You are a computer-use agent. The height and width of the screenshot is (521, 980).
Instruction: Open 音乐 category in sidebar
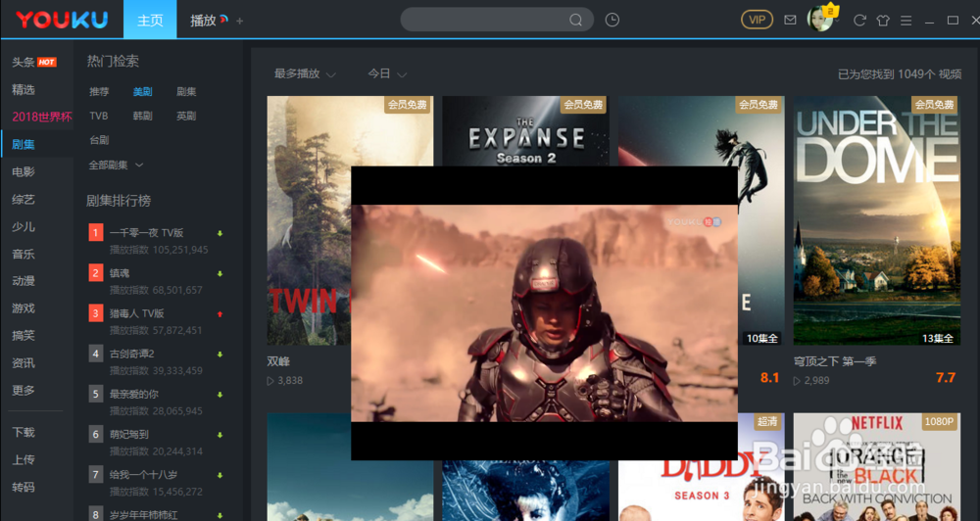coord(24,254)
